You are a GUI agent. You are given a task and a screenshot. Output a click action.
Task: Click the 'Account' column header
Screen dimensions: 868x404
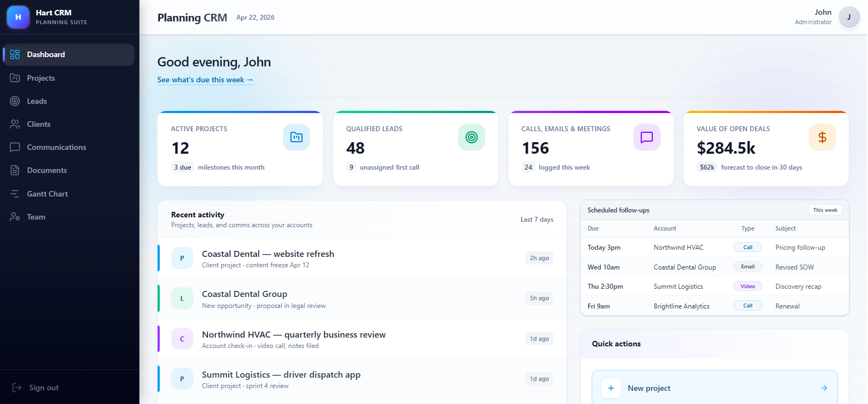tap(665, 228)
